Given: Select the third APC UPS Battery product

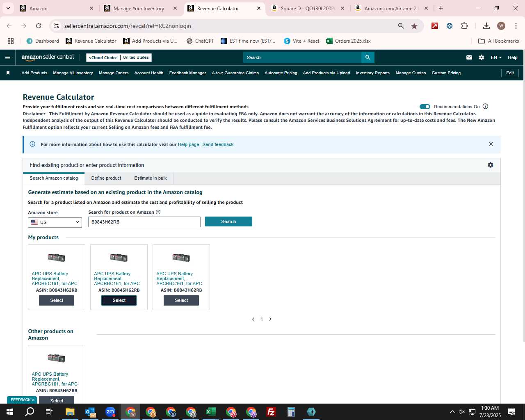Looking at the screenshot, I should click(181, 300).
